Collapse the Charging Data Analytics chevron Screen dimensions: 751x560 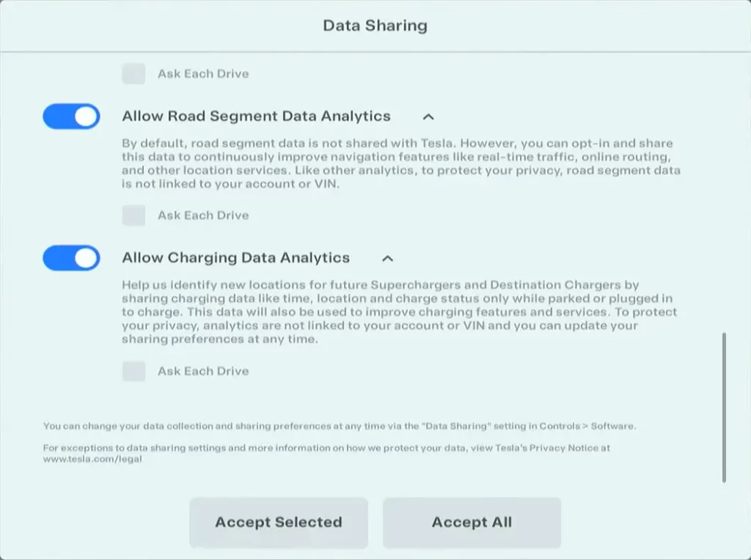388,258
